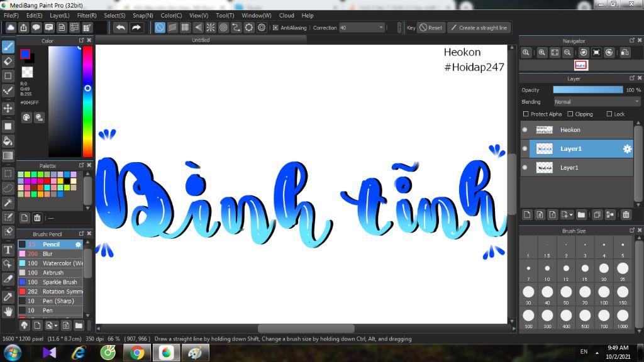
Task: Select the Bucket fill tool
Action: [x=8, y=141]
